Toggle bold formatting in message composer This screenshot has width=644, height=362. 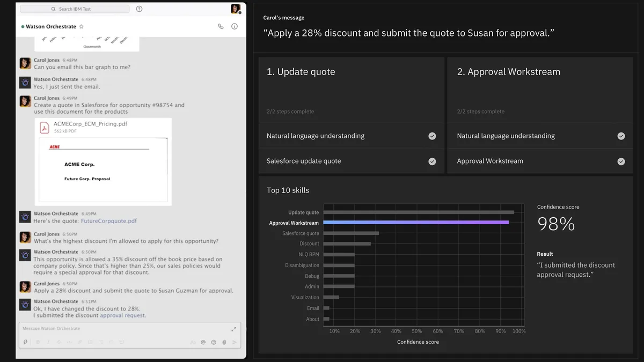pos(38,342)
